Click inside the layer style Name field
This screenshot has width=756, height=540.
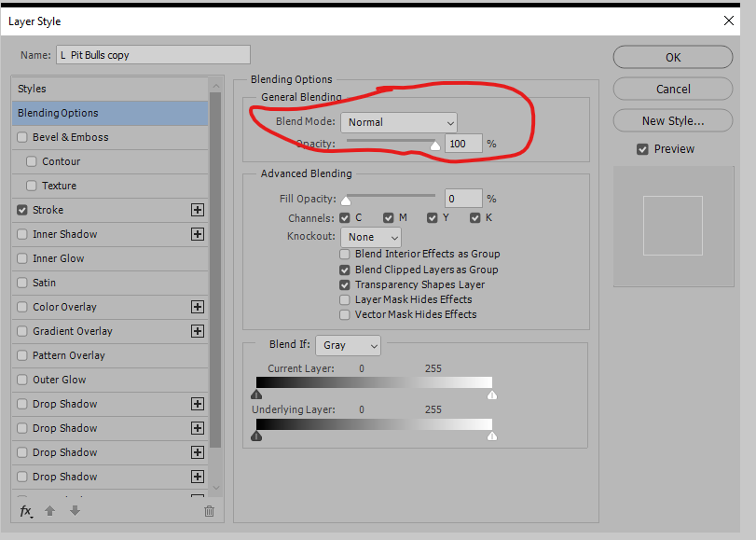click(154, 54)
